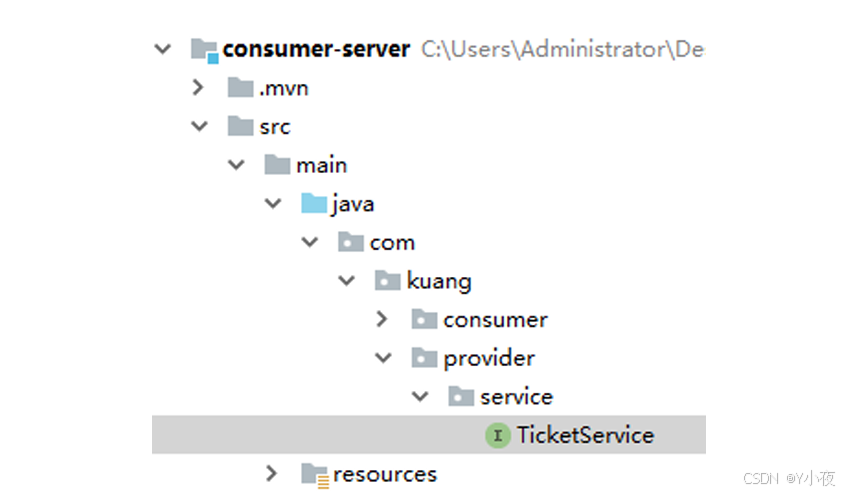Click the blue java source folder icon

314,204
